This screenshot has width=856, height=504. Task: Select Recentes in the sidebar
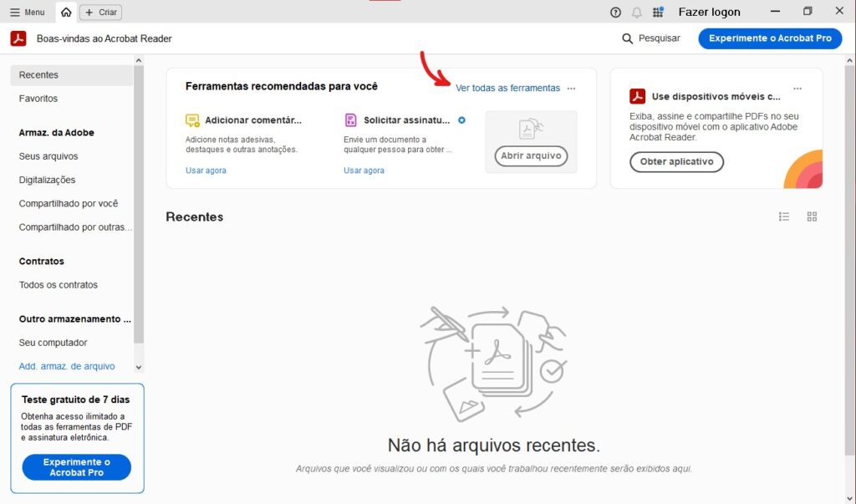click(72, 75)
